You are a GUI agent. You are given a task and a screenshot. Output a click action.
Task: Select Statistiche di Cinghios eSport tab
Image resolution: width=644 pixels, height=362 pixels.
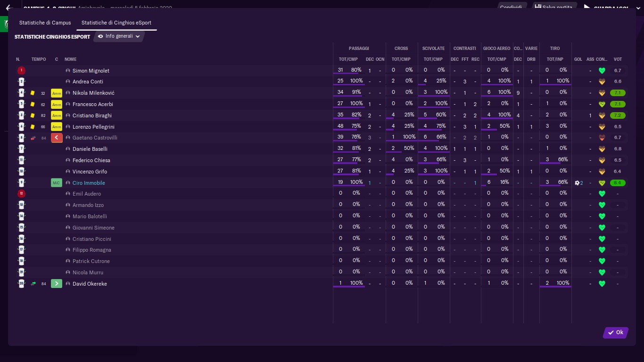pos(116,23)
